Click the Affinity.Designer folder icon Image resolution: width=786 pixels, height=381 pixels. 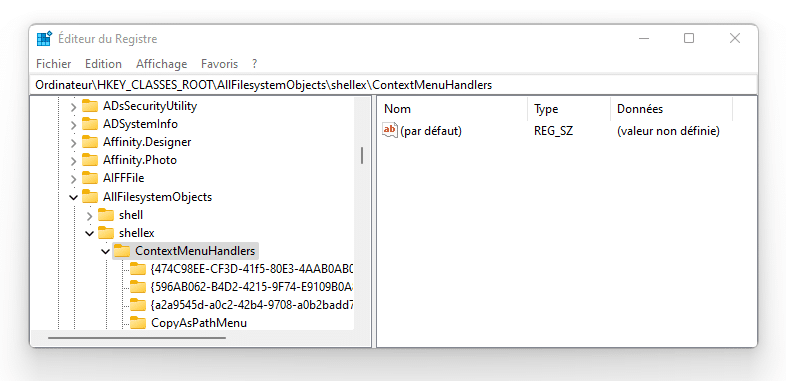(90, 142)
